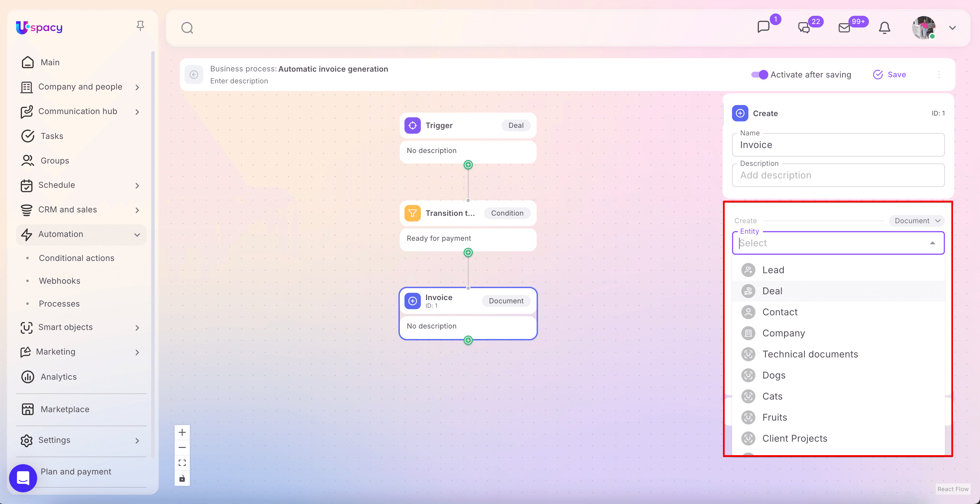Choose Fruits from the entity list
The height and width of the screenshot is (504, 980).
click(x=838, y=417)
